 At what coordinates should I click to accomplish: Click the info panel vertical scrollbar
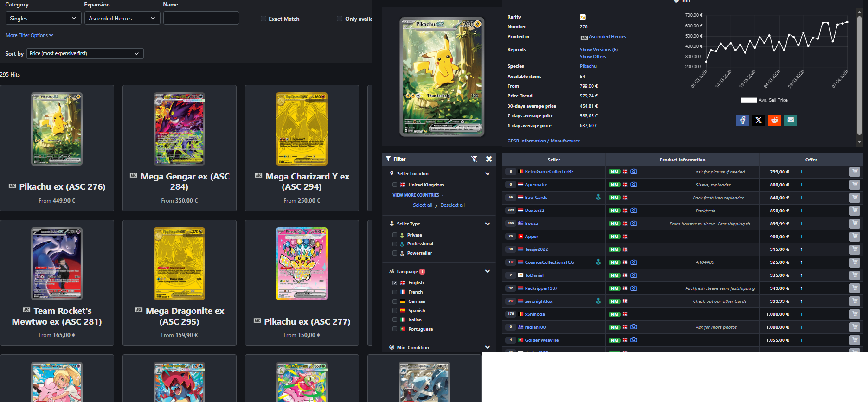tap(859, 76)
